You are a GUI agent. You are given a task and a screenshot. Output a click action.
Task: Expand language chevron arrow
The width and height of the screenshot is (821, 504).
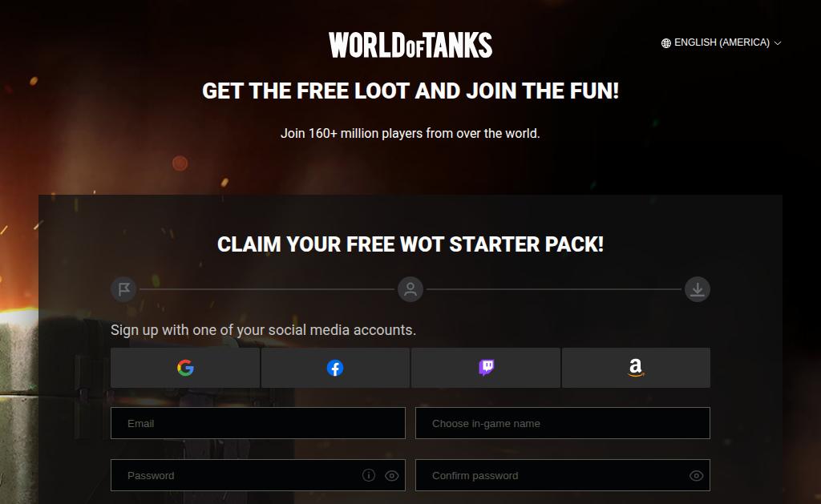click(x=778, y=43)
